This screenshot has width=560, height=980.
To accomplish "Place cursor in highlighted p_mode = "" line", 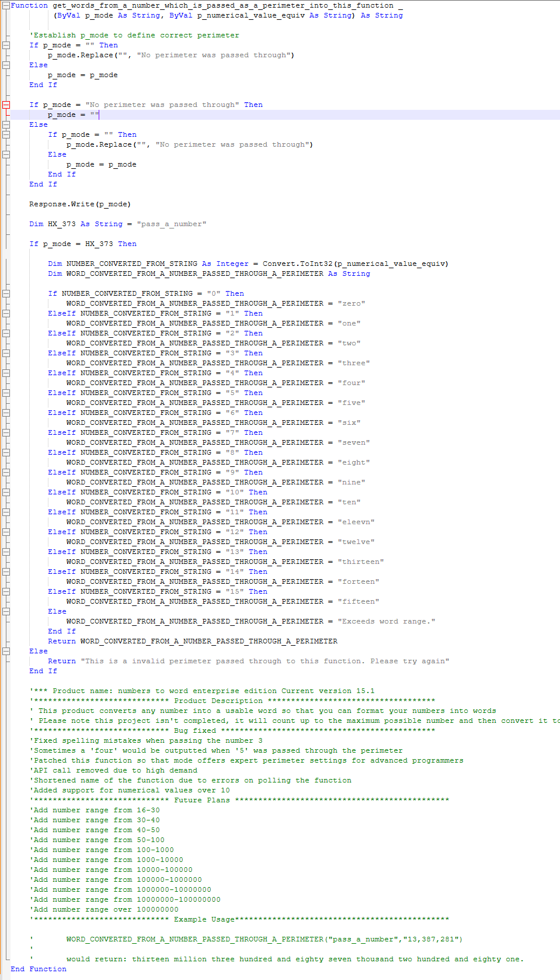I will 285,115.
